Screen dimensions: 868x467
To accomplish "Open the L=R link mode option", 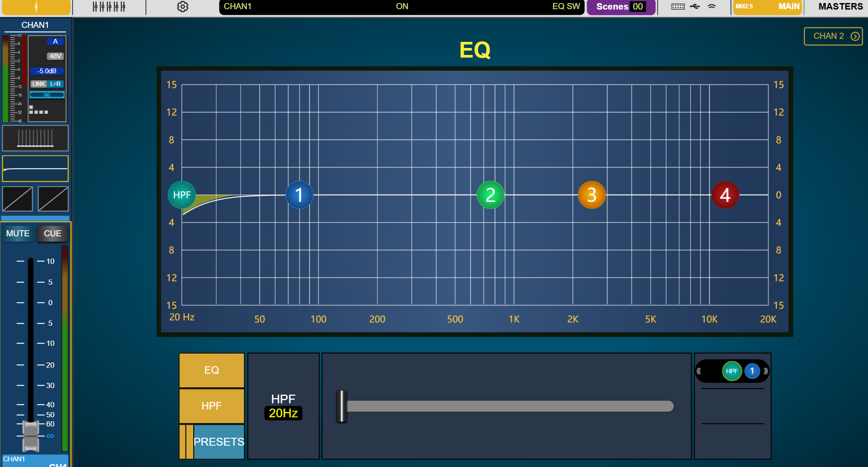I will (x=55, y=84).
